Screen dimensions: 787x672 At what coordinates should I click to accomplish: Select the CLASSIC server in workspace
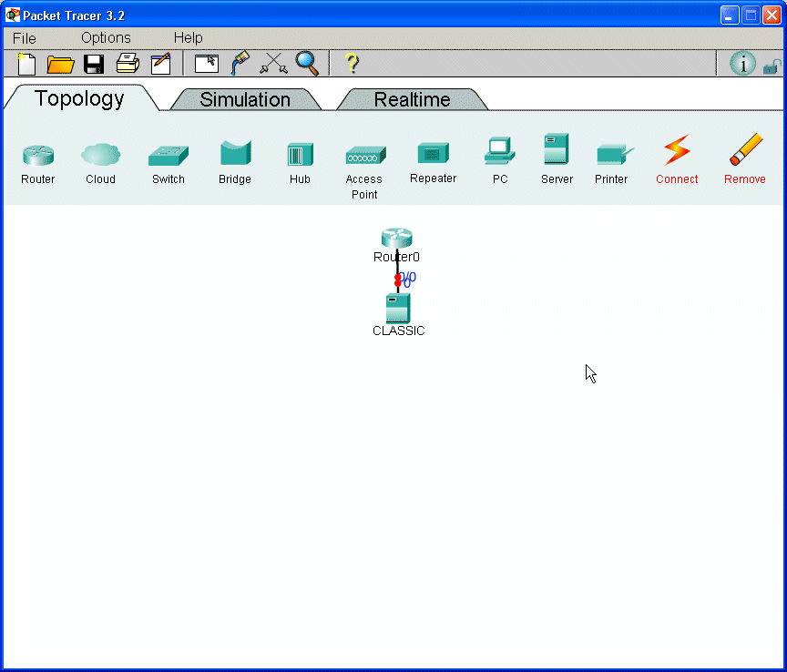398,308
